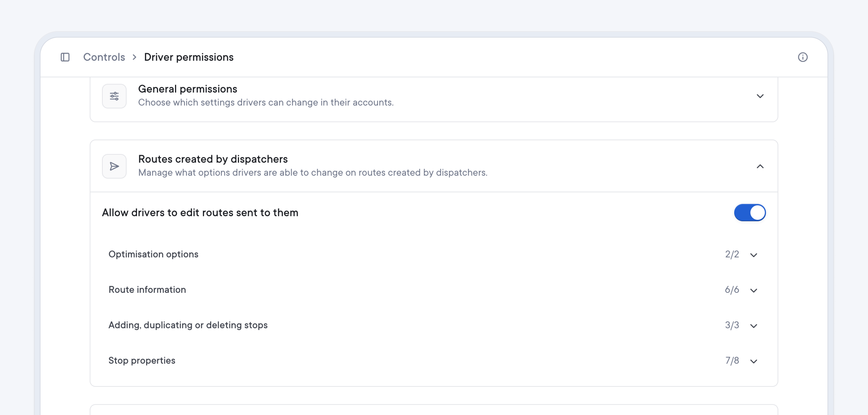868x415 pixels.
Task: Click the Stop properties label
Action: point(142,360)
